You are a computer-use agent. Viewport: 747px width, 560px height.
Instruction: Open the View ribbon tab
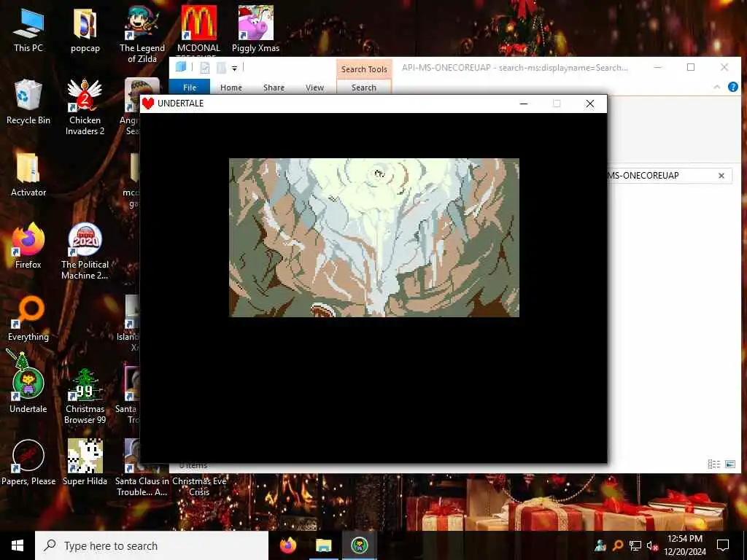click(315, 87)
